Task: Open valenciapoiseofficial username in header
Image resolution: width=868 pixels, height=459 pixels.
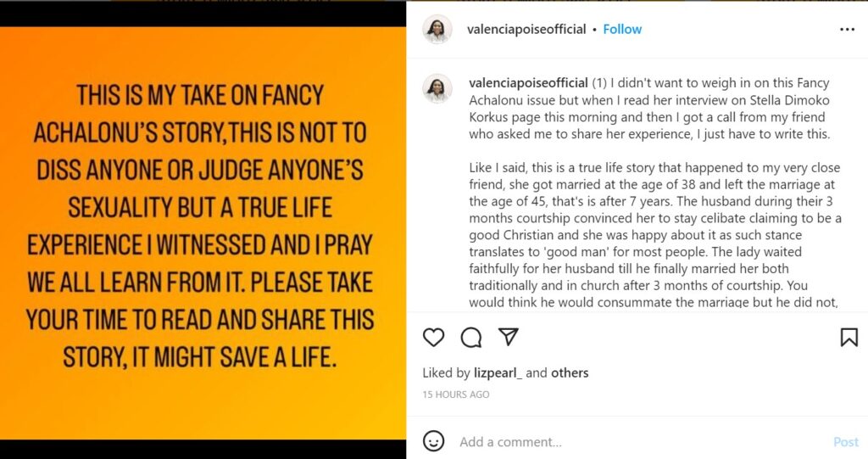Action: click(526, 29)
